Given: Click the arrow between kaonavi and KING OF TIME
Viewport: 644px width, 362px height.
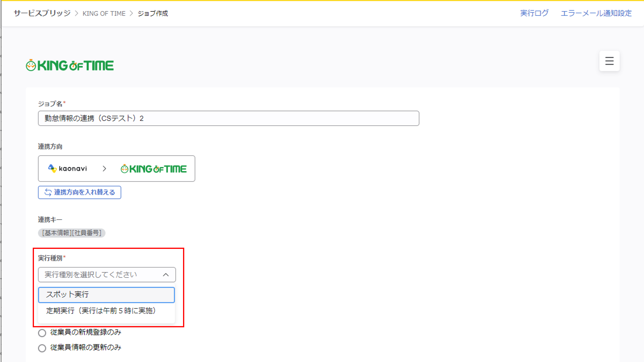Looking at the screenshot, I should [104, 169].
